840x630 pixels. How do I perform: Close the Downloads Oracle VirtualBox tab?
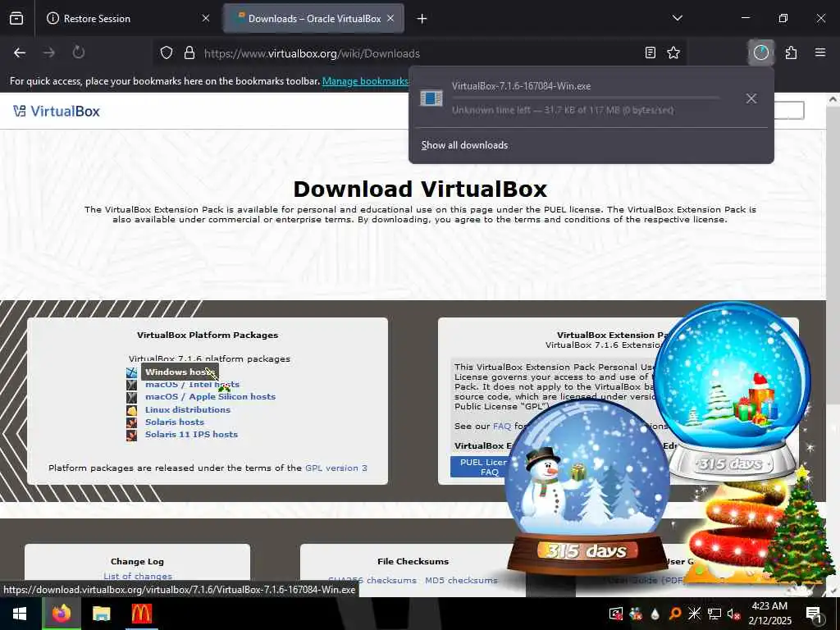tap(390, 18)
